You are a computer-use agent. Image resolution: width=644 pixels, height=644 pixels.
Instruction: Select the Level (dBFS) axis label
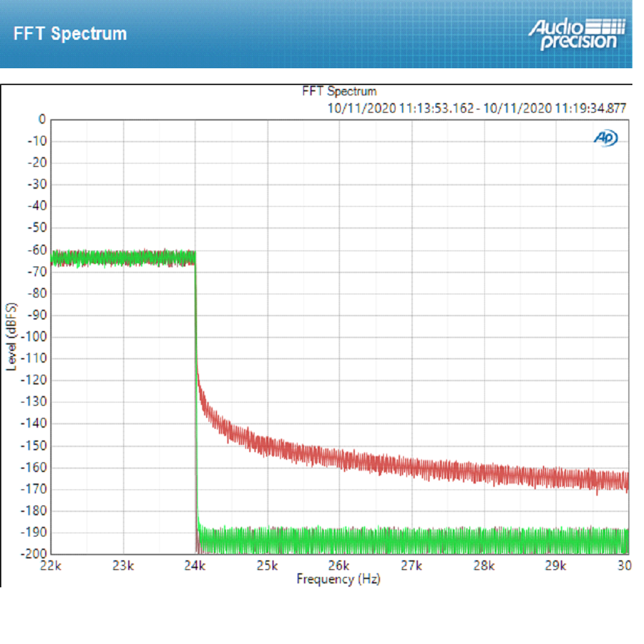(x=12, y=337)
